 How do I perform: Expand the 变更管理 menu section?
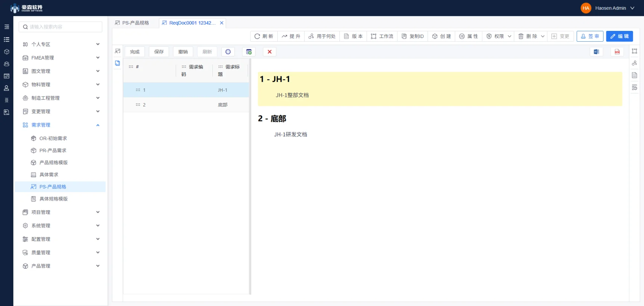point(61,111)
